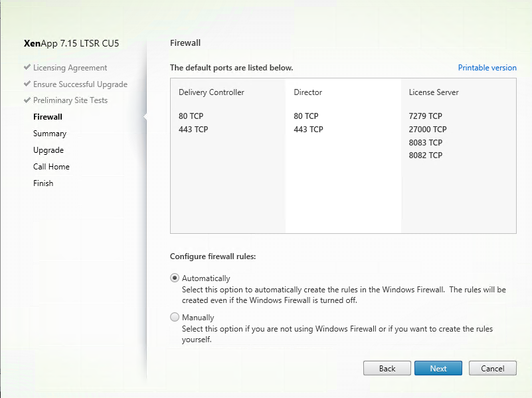Select 443 TCP under Director

click(308, 129)
